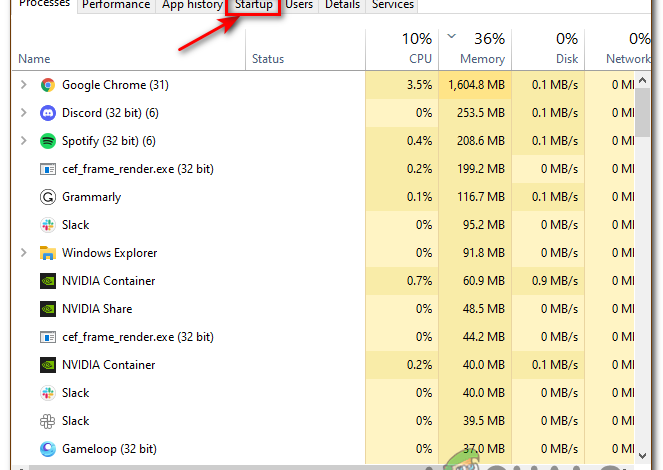The width and height of the screenshot is (663, 470).
Task: Click the 48.5 MB memory cell
Action: coord(475,309)
